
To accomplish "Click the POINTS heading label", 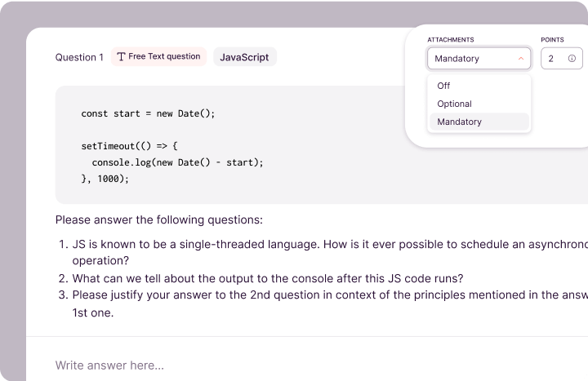I will [x=552, y=39].
